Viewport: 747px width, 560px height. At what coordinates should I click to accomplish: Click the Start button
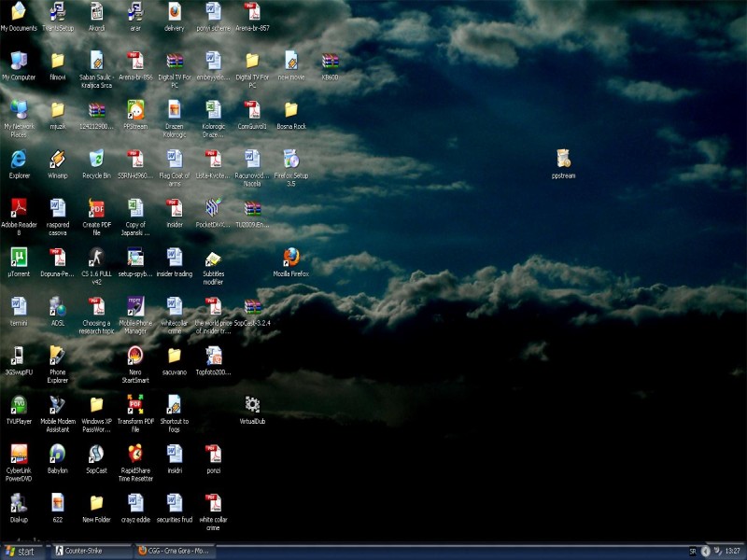click(21, 551)
